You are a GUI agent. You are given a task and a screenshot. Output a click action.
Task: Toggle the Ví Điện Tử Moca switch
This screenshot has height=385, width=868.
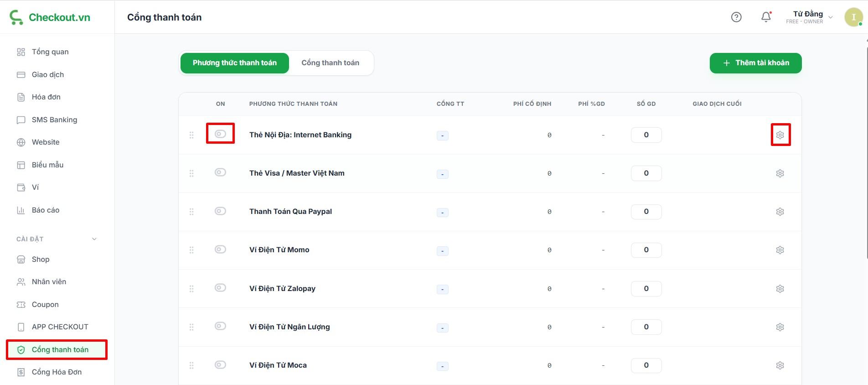[220, 365]
